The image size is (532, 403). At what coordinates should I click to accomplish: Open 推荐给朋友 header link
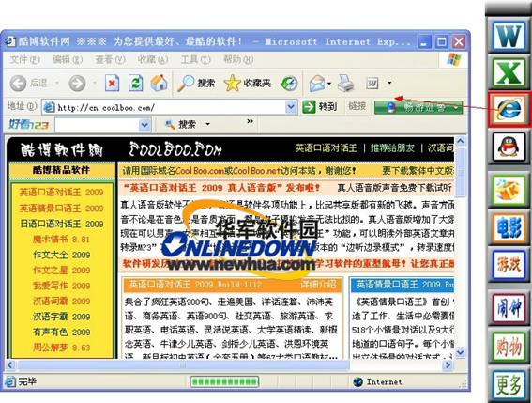point(392,148)
